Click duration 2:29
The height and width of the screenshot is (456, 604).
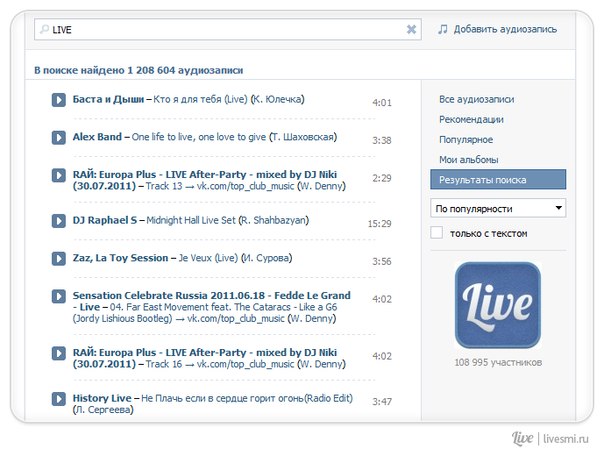point(382,178)
